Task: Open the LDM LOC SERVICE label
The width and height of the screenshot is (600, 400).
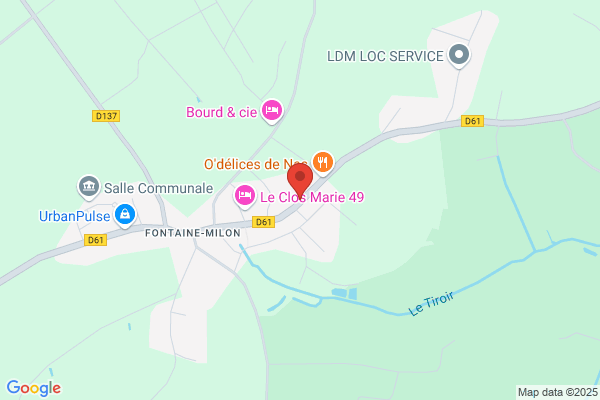Action: (x=385, y=56)
